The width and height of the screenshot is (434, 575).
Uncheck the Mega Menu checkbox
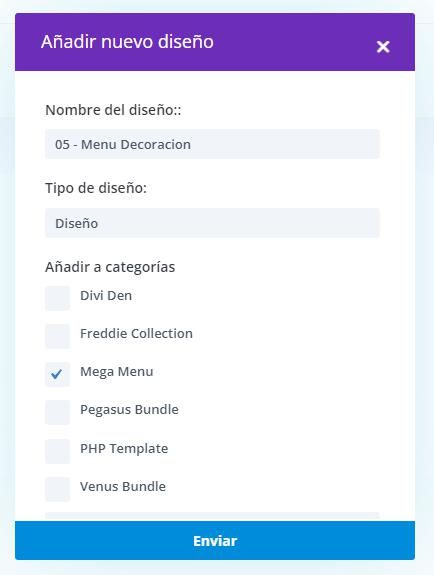click(57, 374)
